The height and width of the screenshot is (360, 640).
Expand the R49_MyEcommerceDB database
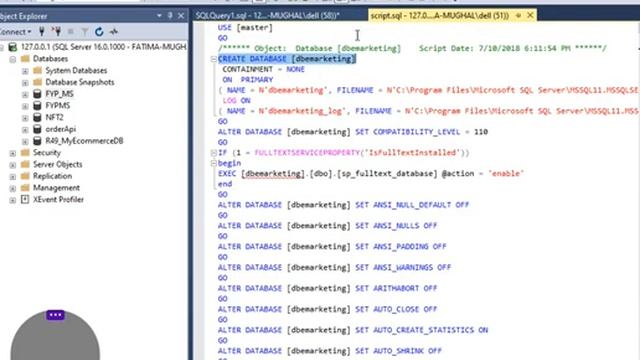click(x=25, y=142)
